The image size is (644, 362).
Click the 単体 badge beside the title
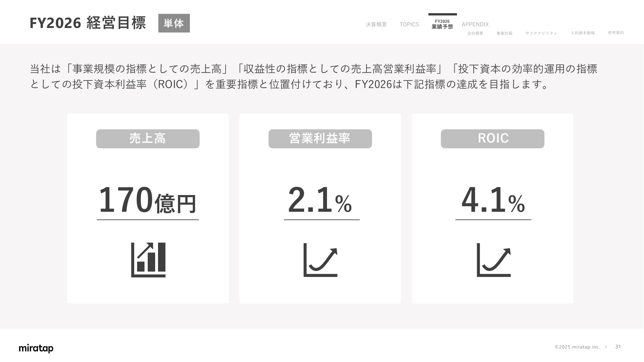click(174, 23)
